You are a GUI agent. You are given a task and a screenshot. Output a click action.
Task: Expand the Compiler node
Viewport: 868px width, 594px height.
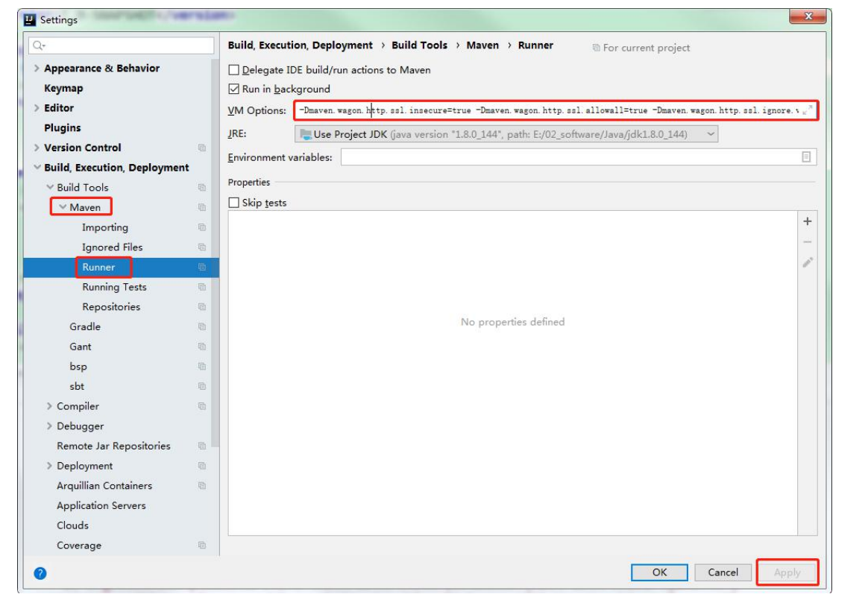49,406
